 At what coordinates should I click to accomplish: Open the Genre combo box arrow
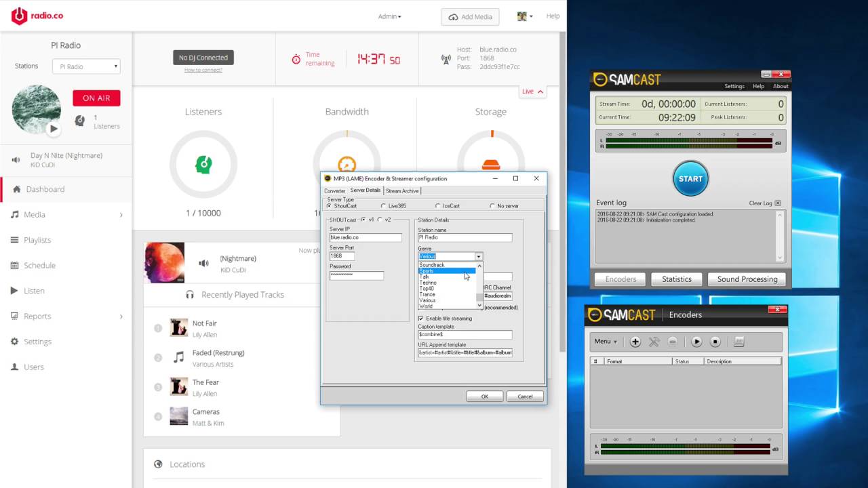click(x=479, y=257)
